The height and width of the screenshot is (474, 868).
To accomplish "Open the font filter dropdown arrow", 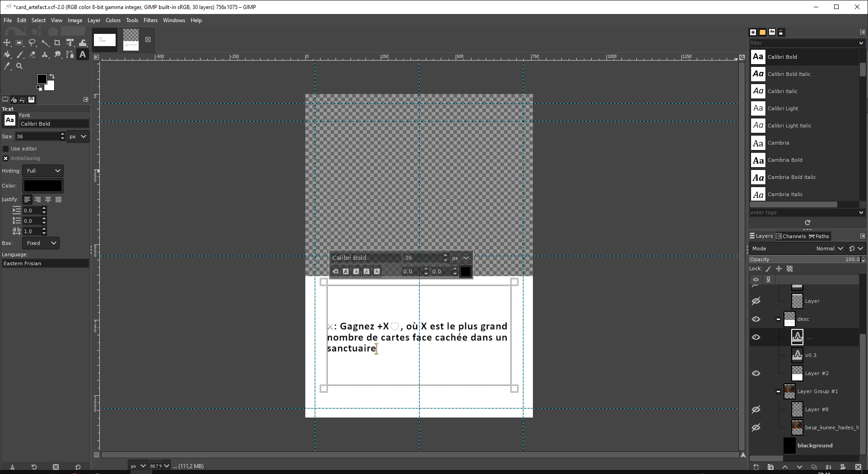I will click(x=861, y=43).
